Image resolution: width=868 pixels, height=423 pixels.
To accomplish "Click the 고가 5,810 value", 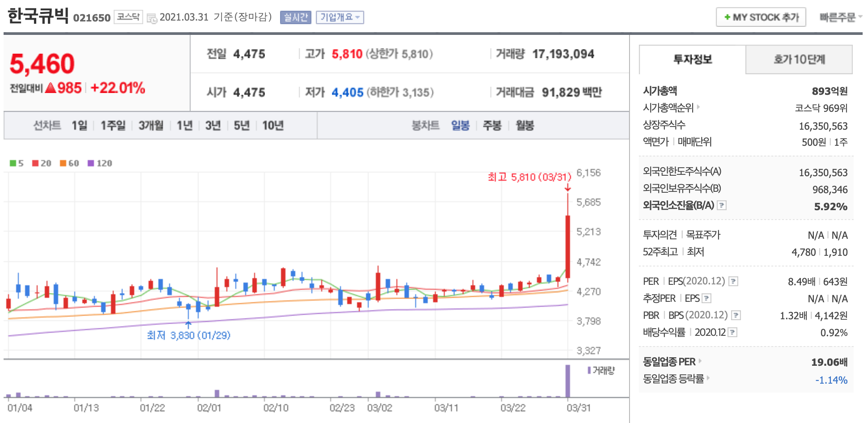I will point(347,54).
